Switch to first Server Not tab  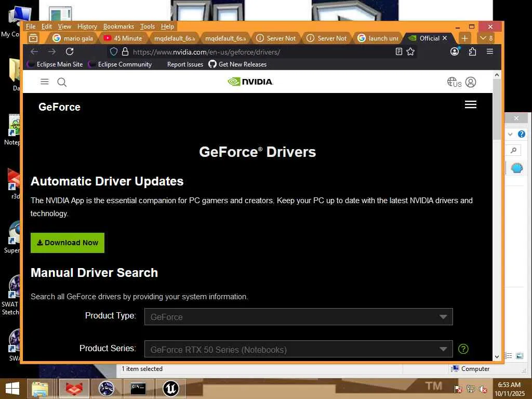point(276,38)
